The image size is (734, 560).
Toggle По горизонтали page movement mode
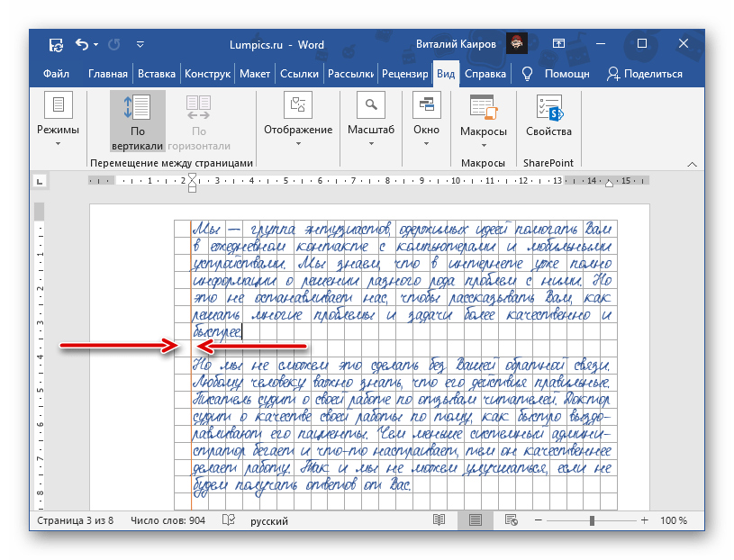click(x=198, y=122)
